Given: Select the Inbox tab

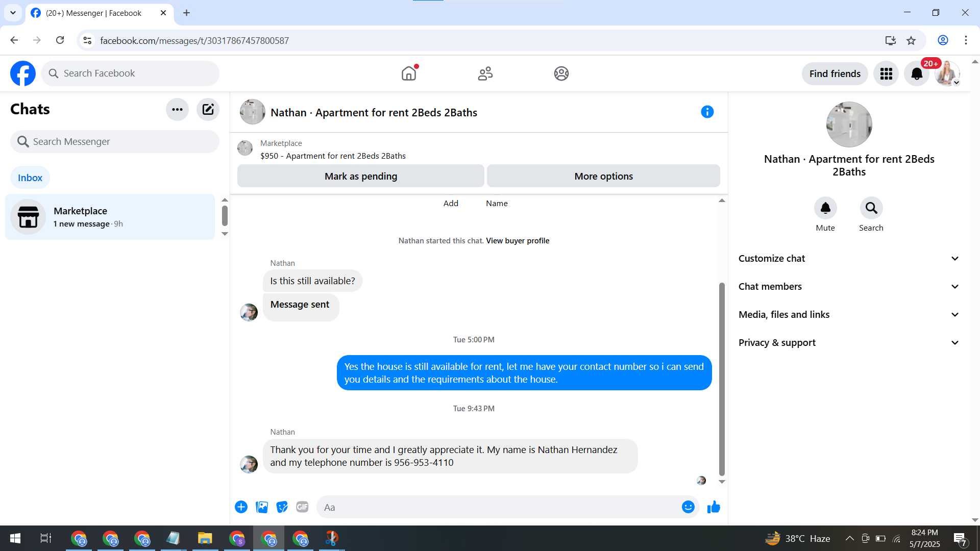Looking at the screenshot, I should click(x=30, y=178).
